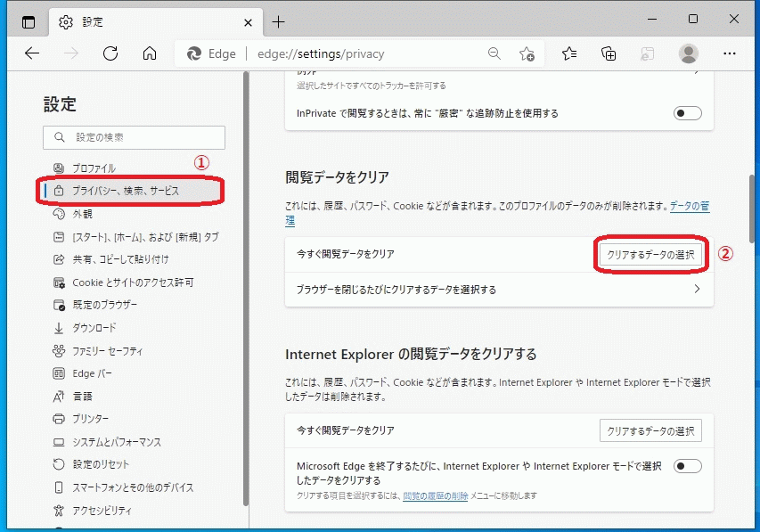
Task: Click the phone icon beside スマートフォン
Action: point(59,487)
